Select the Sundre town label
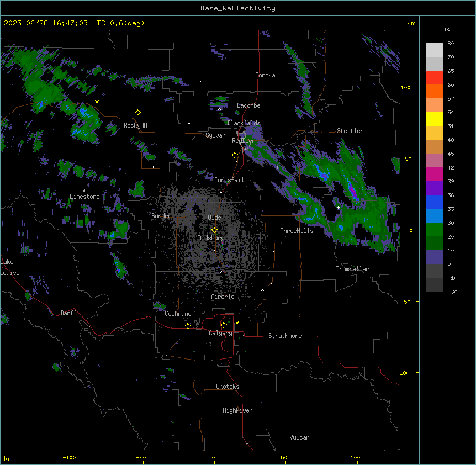Image resolution: width=476 pixels, height=465 pixels. [161, 216]
